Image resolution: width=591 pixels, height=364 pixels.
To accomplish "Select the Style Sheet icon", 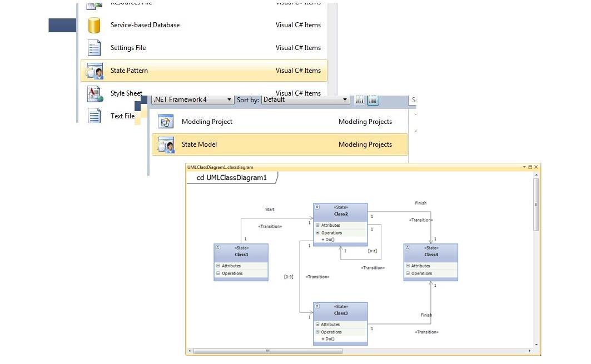I will (94, 94).
